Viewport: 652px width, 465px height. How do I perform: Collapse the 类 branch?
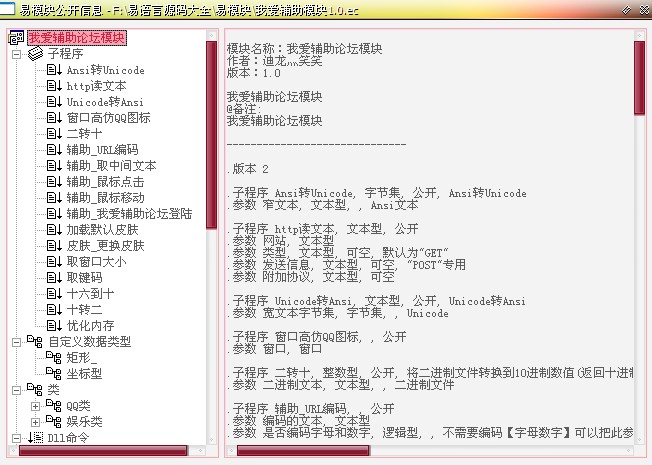pos(16,390)
